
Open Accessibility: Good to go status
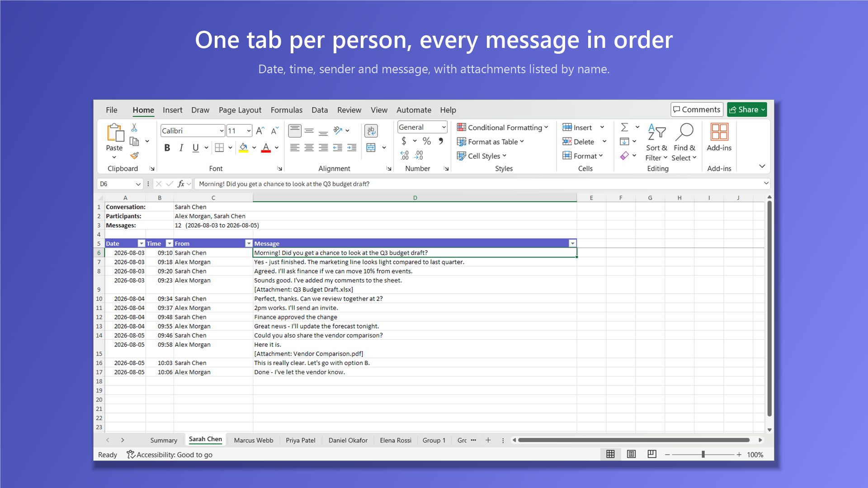pos(170,455)
